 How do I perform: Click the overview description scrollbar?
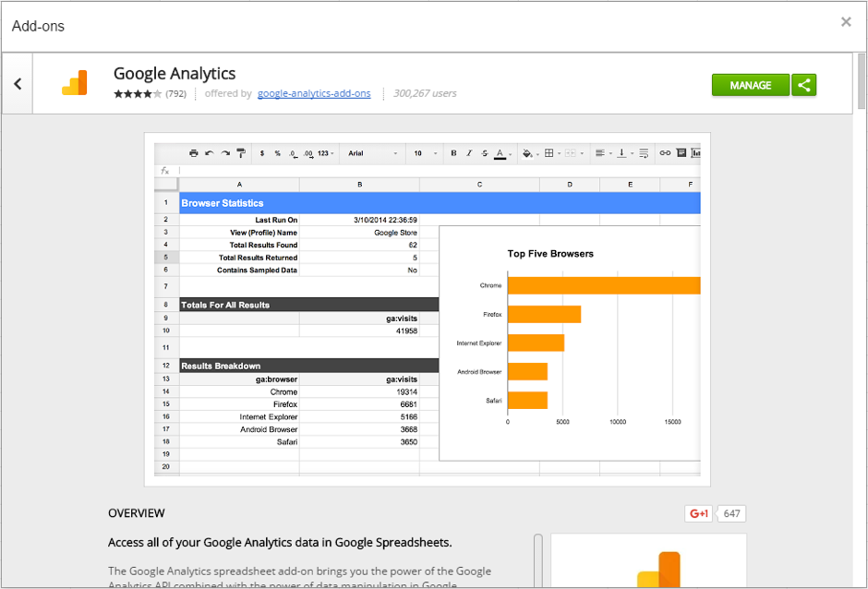[x=538, y=560]
